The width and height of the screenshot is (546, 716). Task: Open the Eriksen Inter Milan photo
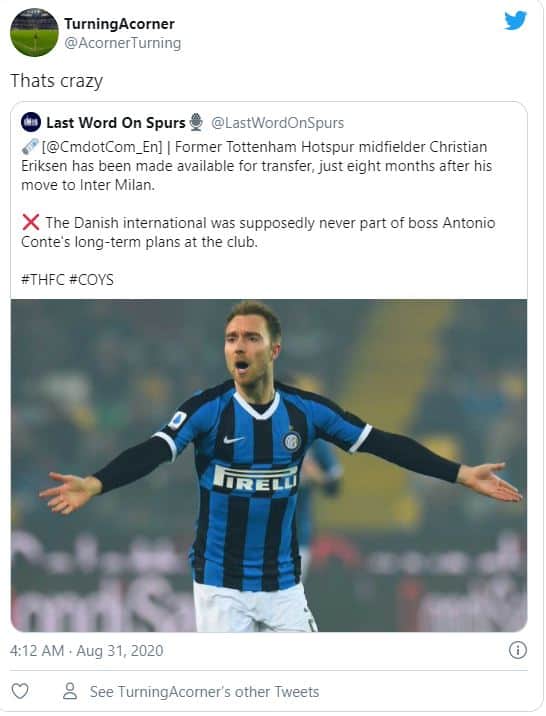pos(269,465)
